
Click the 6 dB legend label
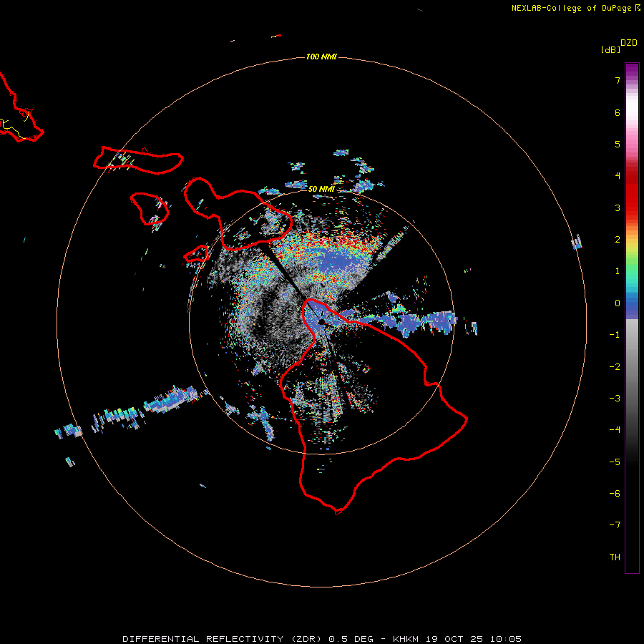pos(618,112)
